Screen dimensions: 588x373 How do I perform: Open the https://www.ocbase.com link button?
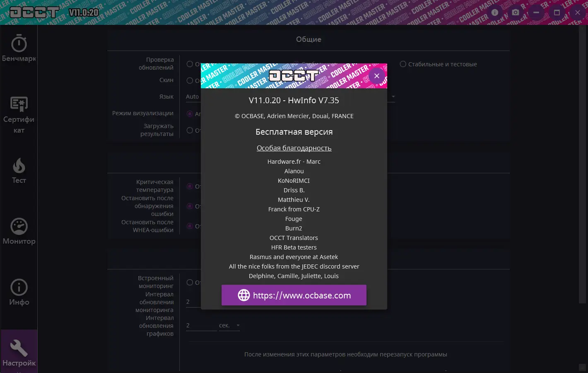coord(294,295)
